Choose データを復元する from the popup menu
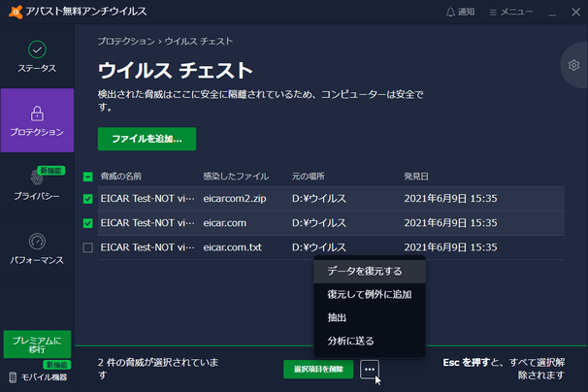The width and height of the screenshot is (588, 392). [370, 272]
